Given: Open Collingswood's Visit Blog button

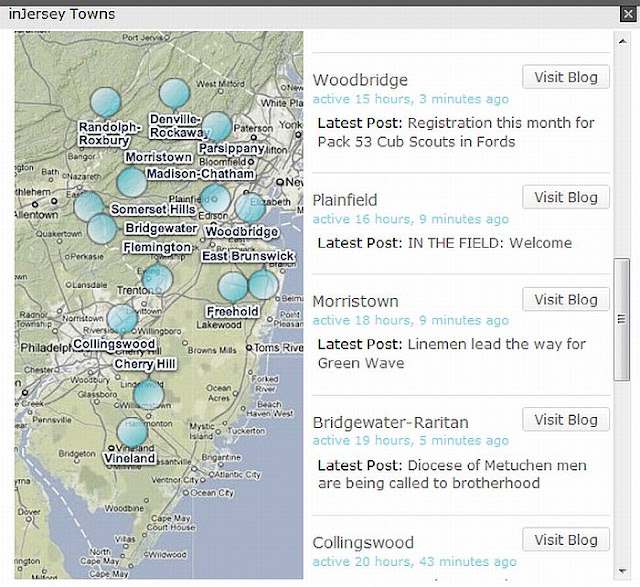Looking at the screenshot, I should [x=566, y=540].
